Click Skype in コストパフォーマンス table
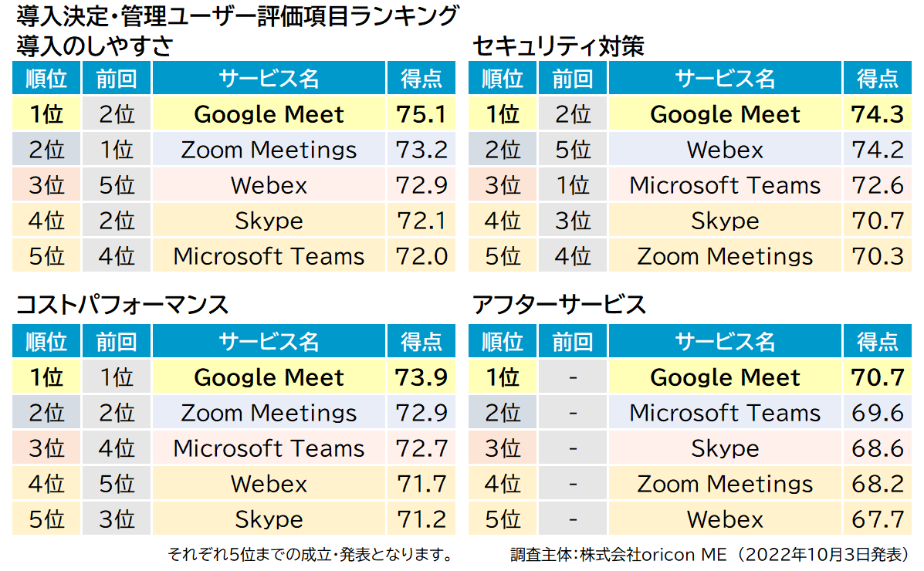The width and height of the screenshot is (924, 571). coord(269,519)
